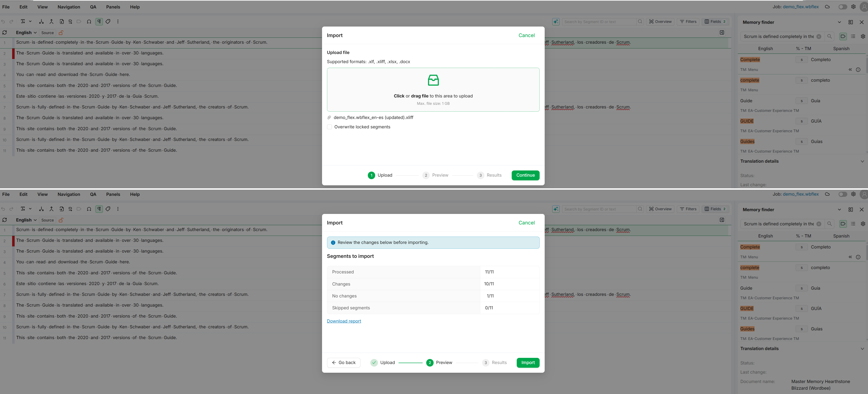Open settings gear in Upload-step window header
868x394 pixels.
pyautogui.click(x=853, y=7)
